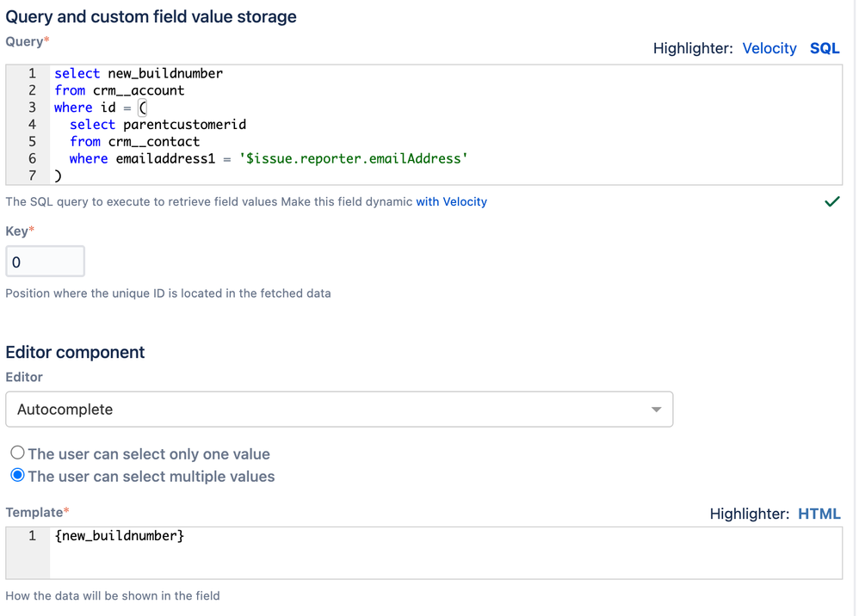859x616 pixels.
Task: Click line number 1 in Template gutter
Action: tap(32, 537)
